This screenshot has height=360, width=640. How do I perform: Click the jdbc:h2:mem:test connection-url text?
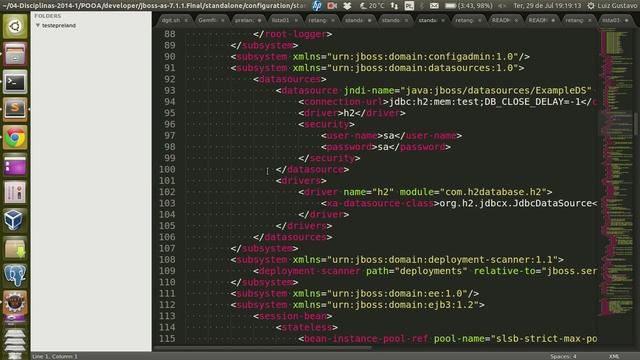(x=485, y=102)
